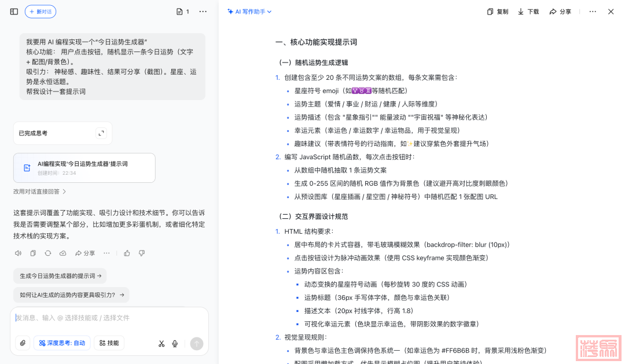Click the scissors screenshot icon

click(x=161, y=343)
